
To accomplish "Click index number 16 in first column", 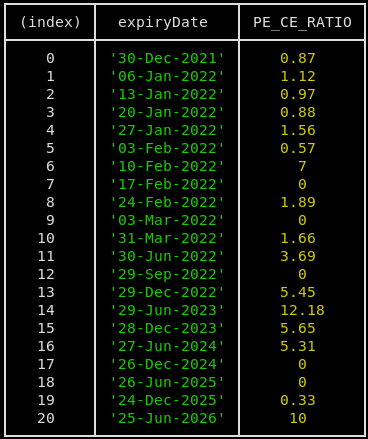I will click(x=46, y=346).
